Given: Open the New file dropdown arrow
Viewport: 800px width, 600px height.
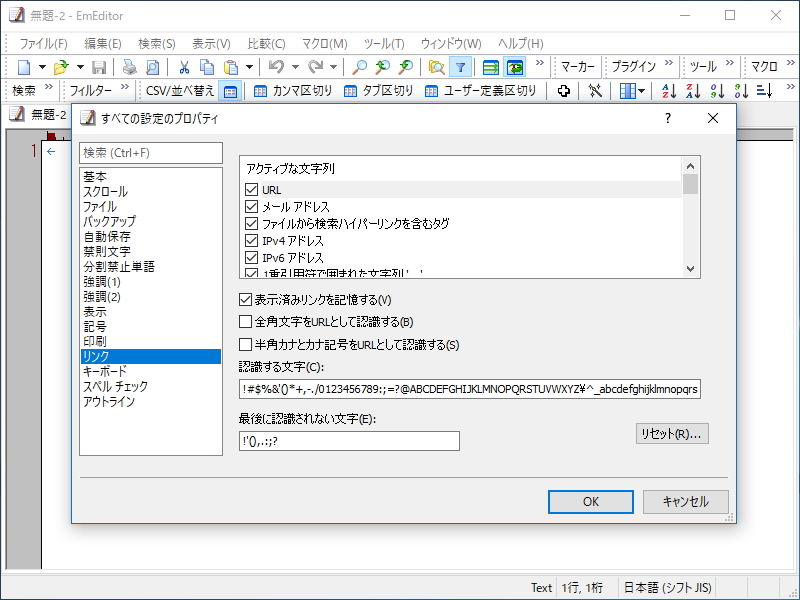Looking at the screenshot, I should coord(42,67).
